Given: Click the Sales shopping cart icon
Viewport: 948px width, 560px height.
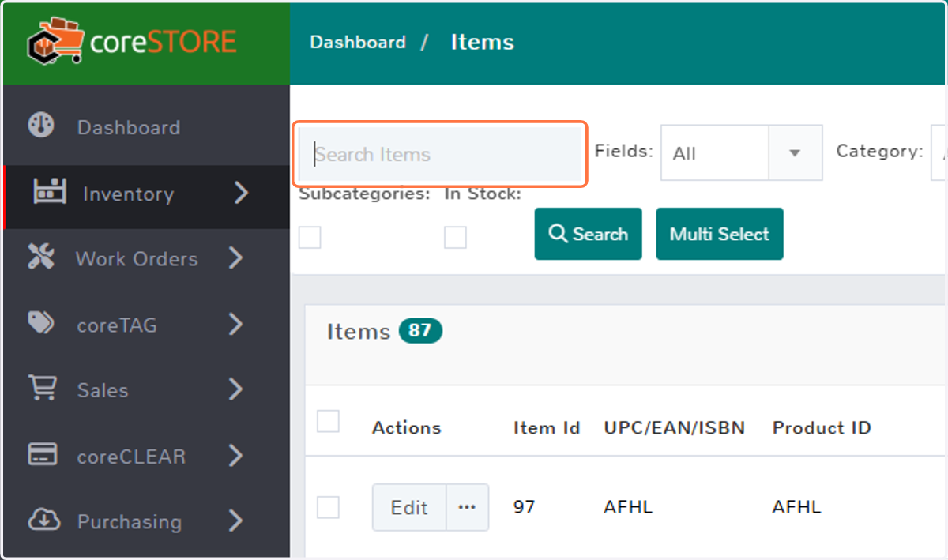Looking at the screenshot, I should [x=42, y=388].
